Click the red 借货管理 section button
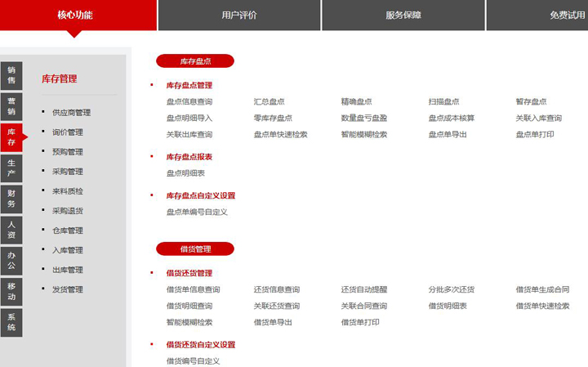Image resolution: width=588 pixels, height=367 pixels. 195,249
